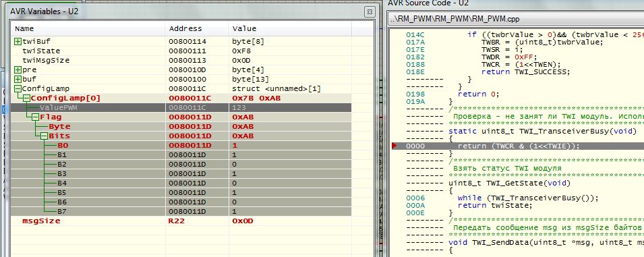
Task: Collapse the ConfigLamp struct node
Action: point(18,88)
